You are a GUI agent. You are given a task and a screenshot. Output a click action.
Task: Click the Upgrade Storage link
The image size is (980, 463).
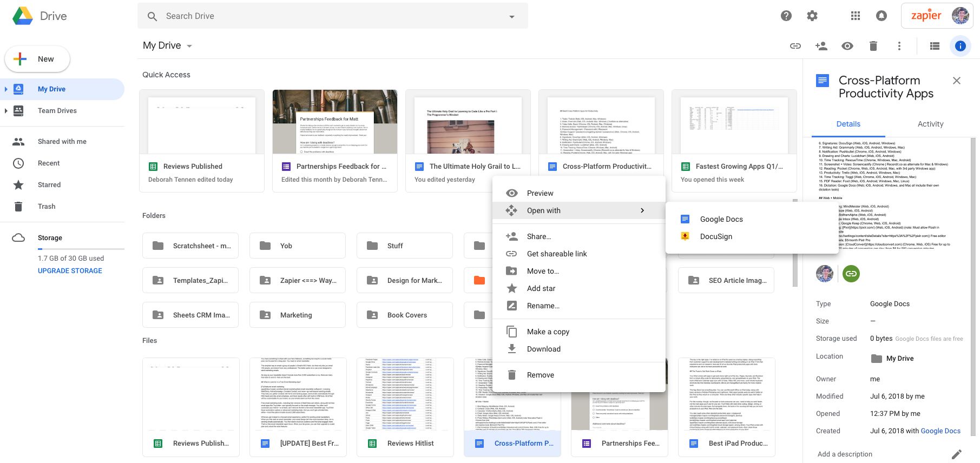pyautogui.click(x=70, y=270)
